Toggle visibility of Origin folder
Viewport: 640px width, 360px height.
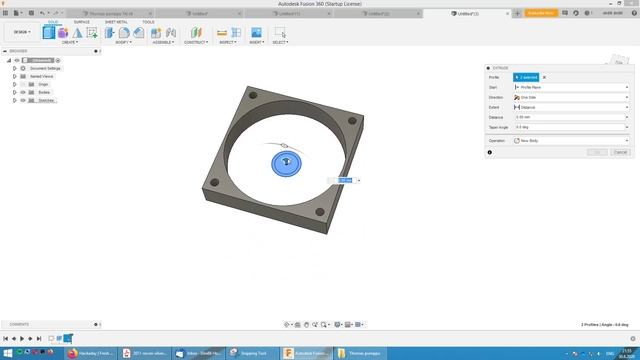[x=23, y=84]
